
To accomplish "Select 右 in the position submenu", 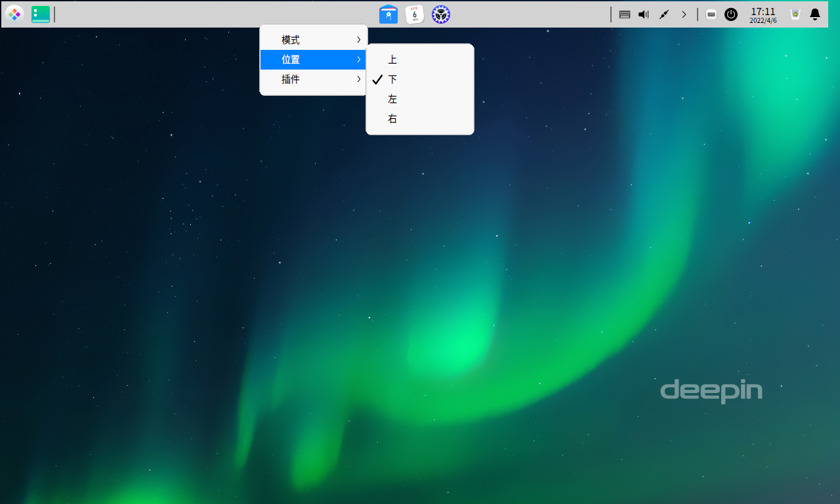I will click(x=392, y=118).
